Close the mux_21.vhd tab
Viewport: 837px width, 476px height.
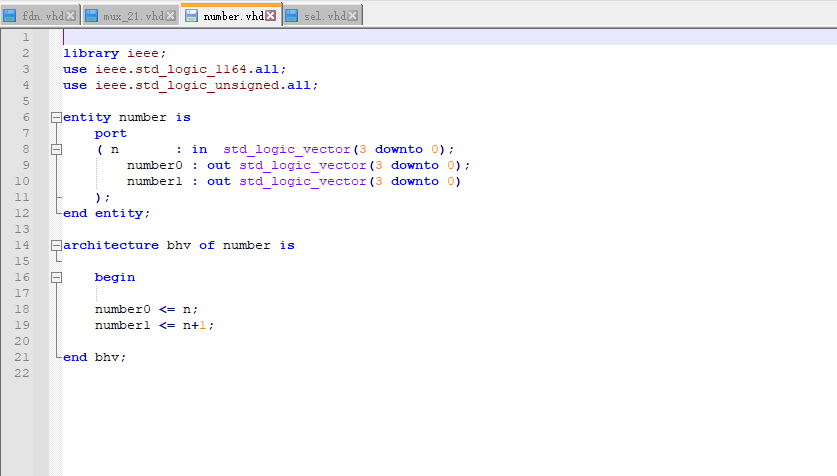[x=171, y=16]
